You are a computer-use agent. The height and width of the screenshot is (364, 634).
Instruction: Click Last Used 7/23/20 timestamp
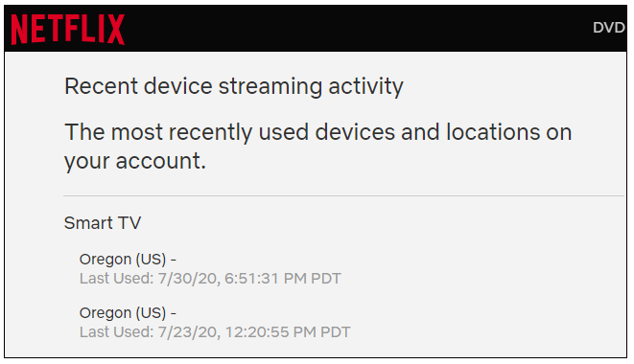[x=215, y=332]
